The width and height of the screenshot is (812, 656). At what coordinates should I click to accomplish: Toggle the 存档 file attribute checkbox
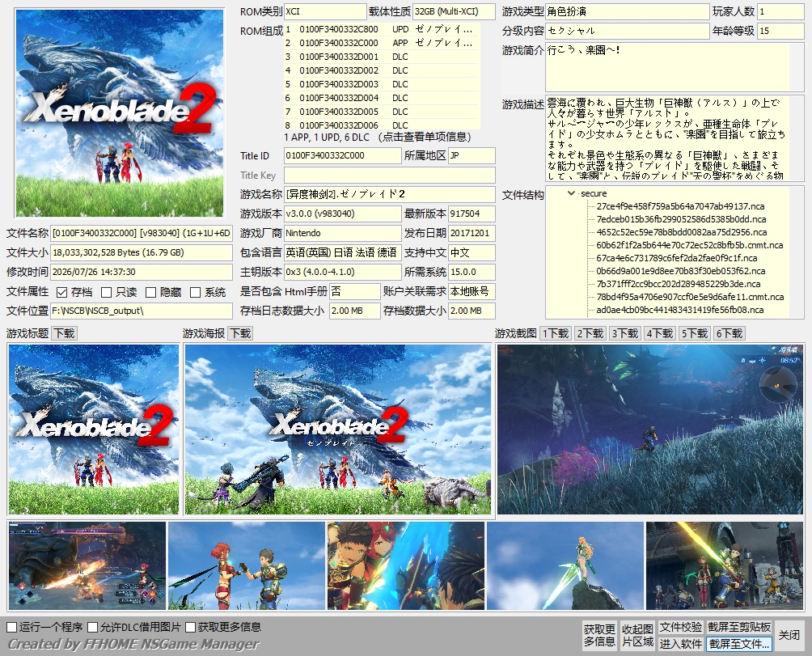[x=62, y=293]
